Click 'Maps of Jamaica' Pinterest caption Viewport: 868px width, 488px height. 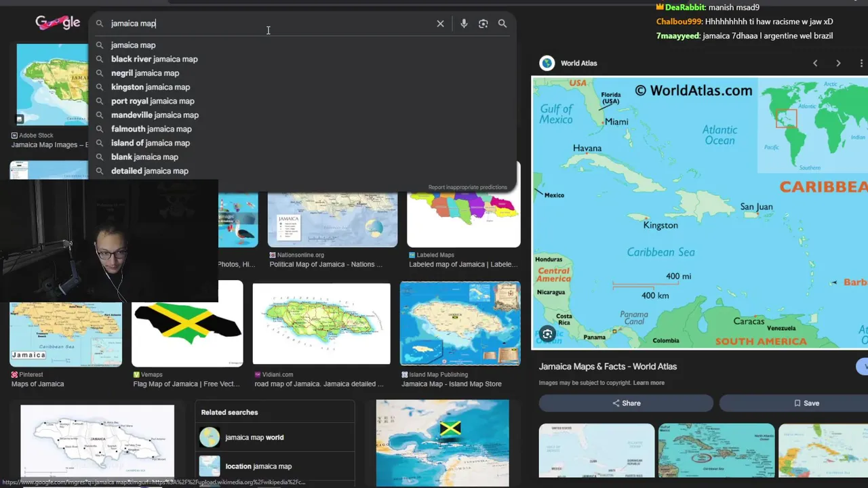37,384
